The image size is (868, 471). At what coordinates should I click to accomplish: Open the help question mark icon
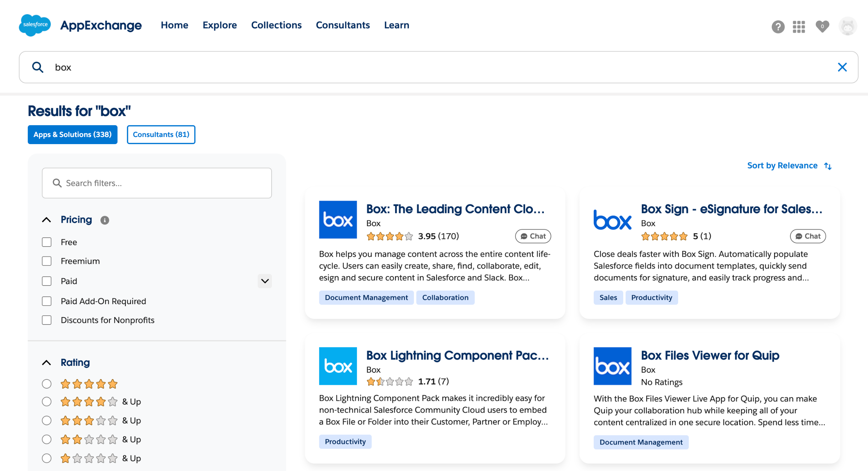tap(778, 26)
